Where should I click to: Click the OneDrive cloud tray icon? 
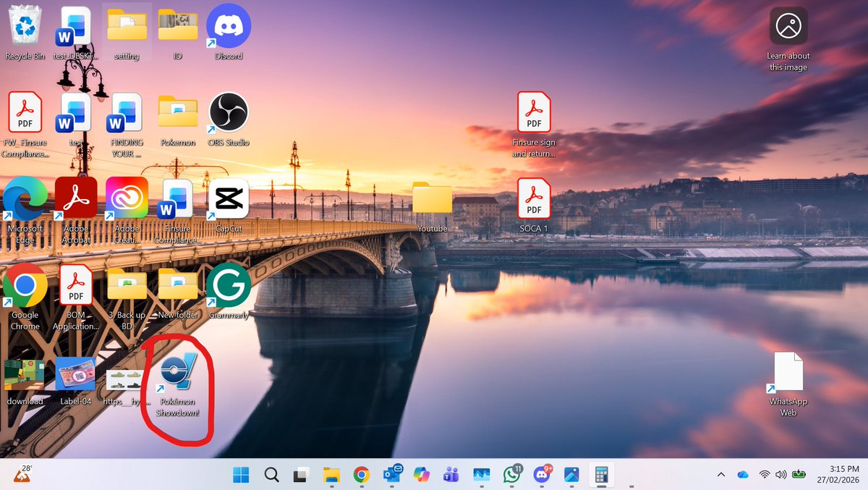click(x=742, y=475)
